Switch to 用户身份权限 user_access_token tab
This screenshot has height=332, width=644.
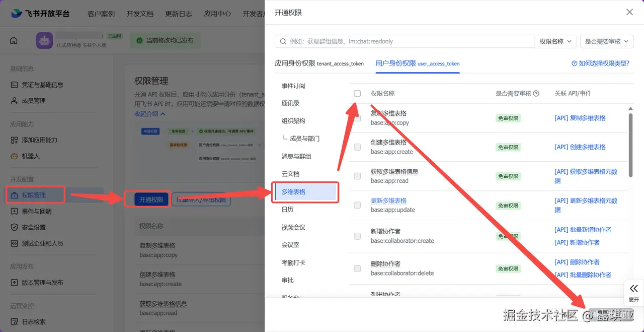[418, 63]
